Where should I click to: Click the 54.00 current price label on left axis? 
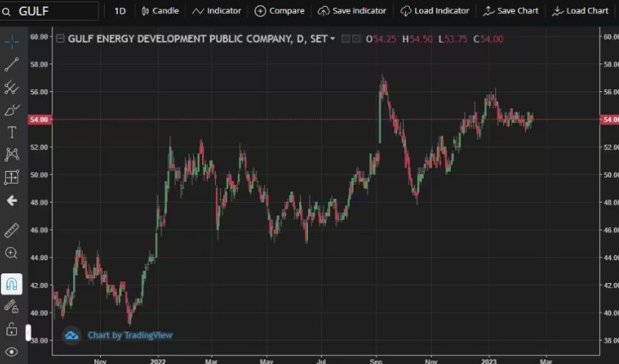40,119
